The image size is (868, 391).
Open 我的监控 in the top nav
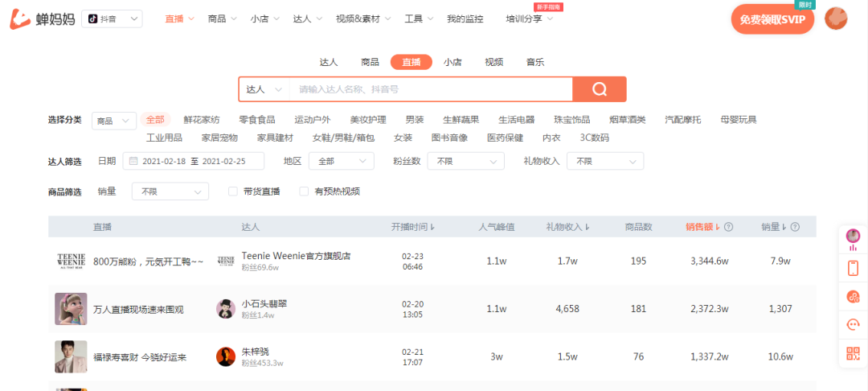(465, 19)
